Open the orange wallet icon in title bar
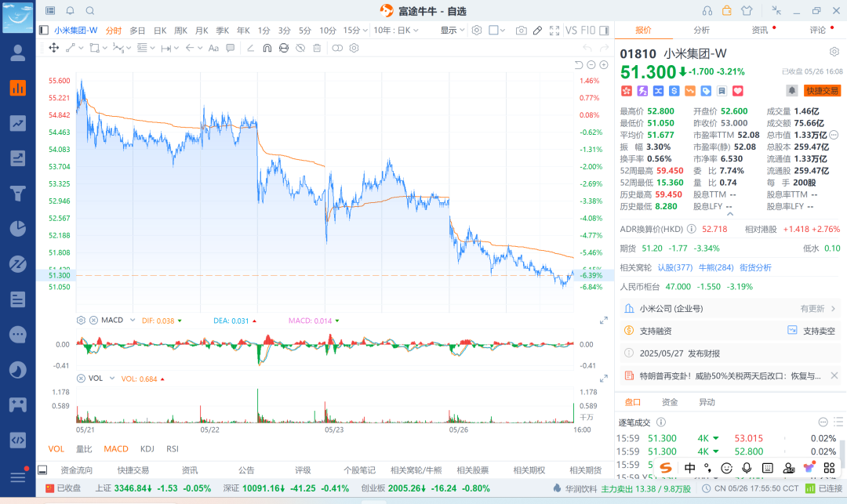Viewport: 847px width, 504px height. point(726,10)
